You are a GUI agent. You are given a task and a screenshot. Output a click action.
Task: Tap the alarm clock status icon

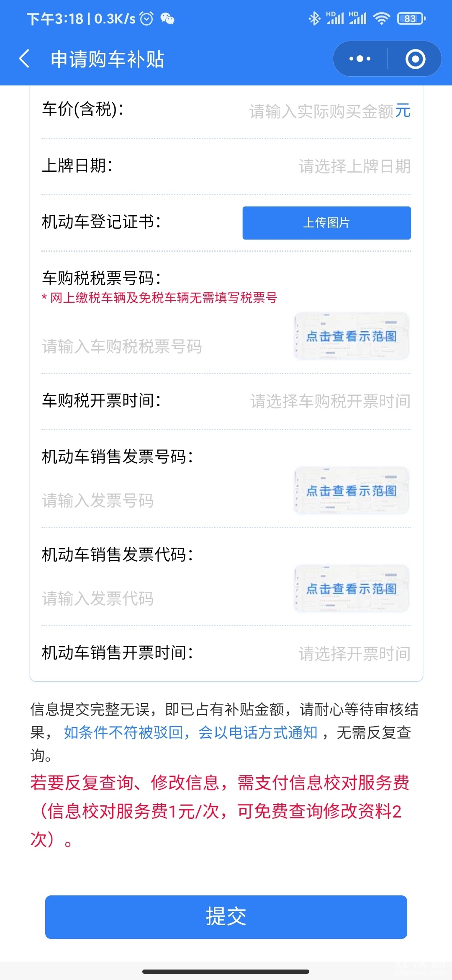[x=146, y=18]
